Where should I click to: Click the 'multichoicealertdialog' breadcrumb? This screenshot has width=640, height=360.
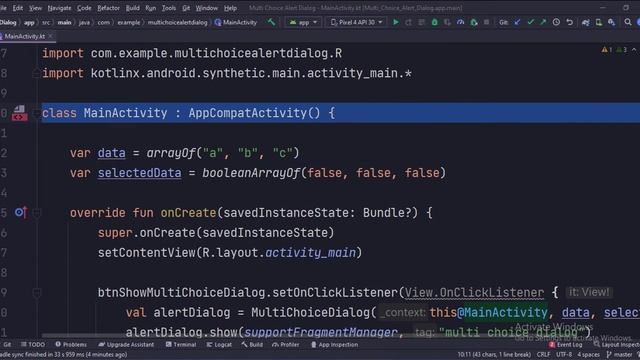pyautogui.click(x=178, y=22)
